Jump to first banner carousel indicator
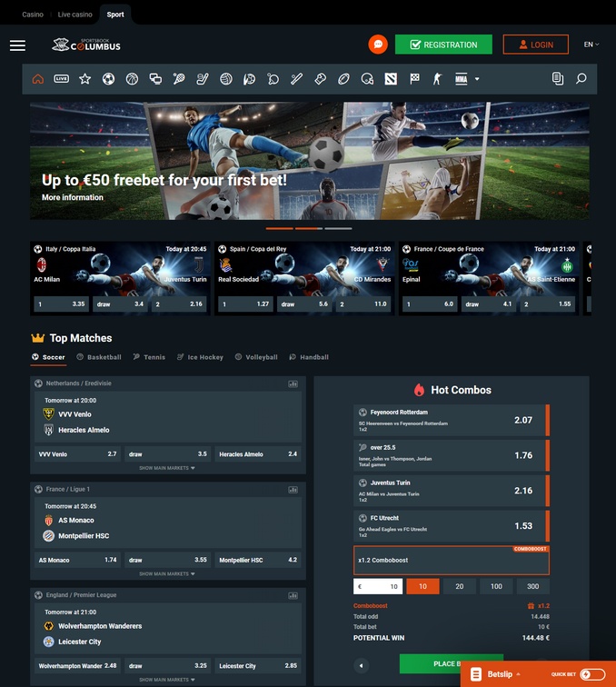The image size is (616, 687). (280, 229)
